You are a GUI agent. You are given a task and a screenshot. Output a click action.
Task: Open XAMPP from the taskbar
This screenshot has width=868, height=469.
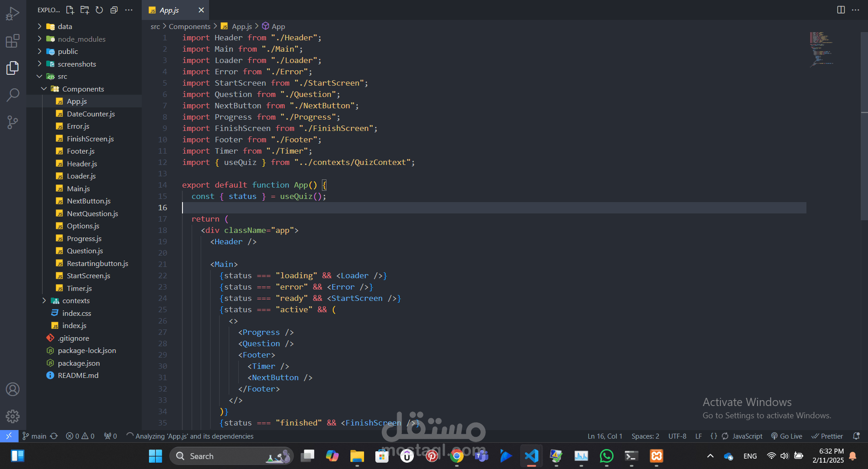pos(656,456)
